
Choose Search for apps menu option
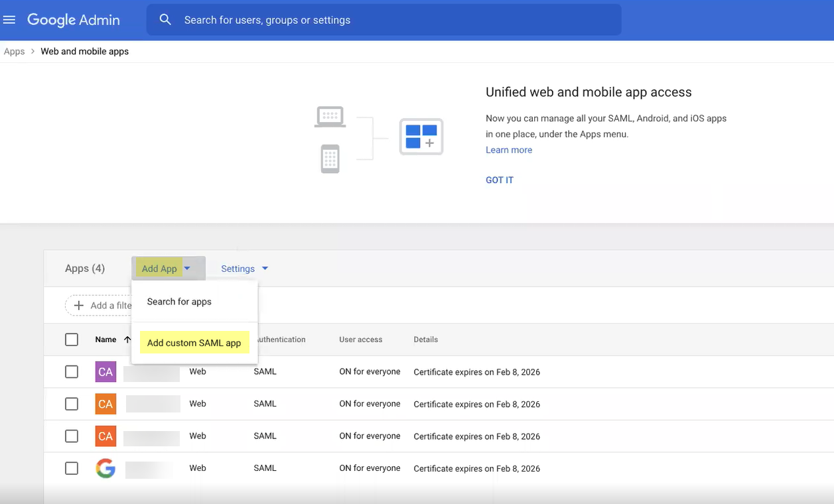179,302
